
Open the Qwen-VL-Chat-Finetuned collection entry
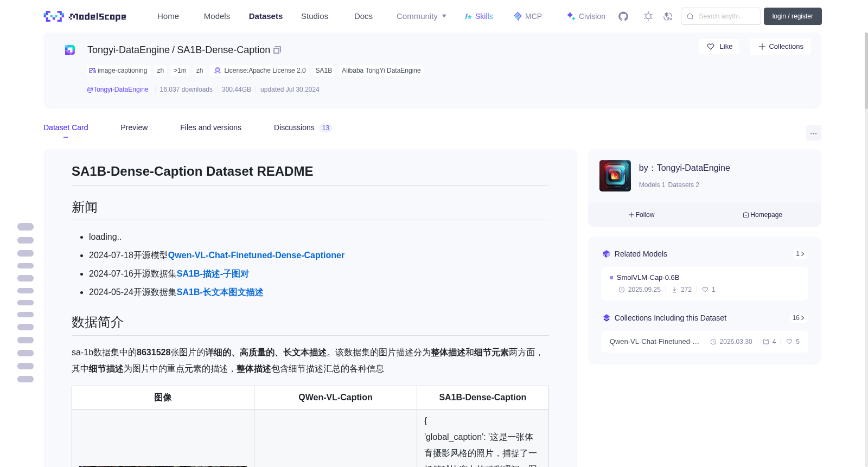(704, 342)
